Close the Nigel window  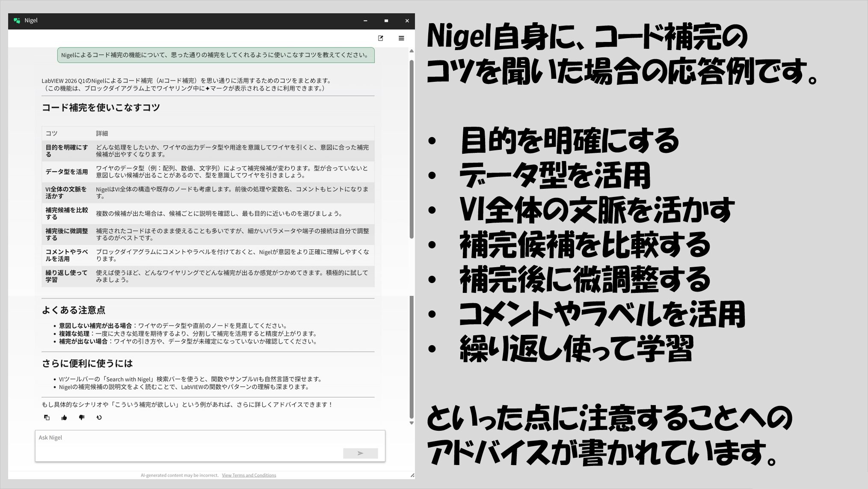coord(407,21)
